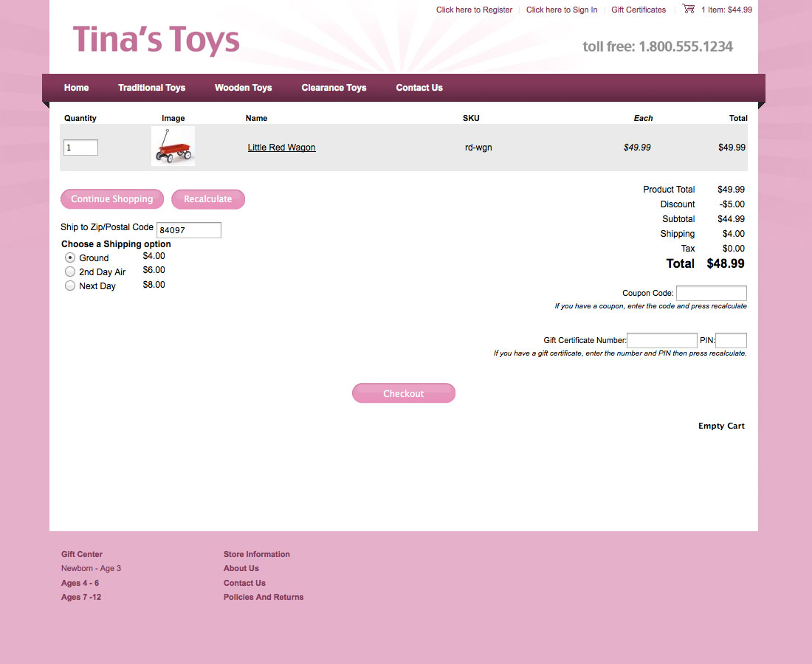This screenshot has width=812, height=664.
Task: Open the Tina's Toys logo
Action: 156,41
